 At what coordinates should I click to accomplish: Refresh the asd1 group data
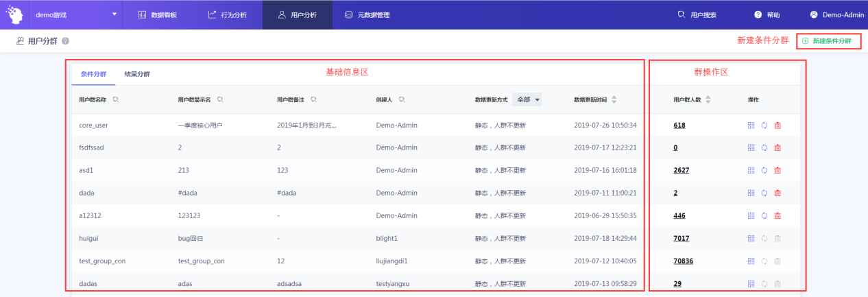click(x=764, y=170)
